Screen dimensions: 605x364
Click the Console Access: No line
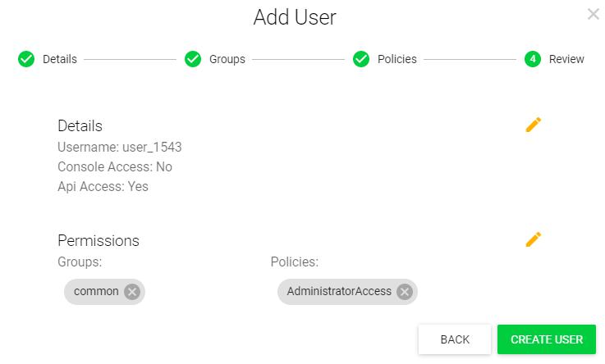115,167
